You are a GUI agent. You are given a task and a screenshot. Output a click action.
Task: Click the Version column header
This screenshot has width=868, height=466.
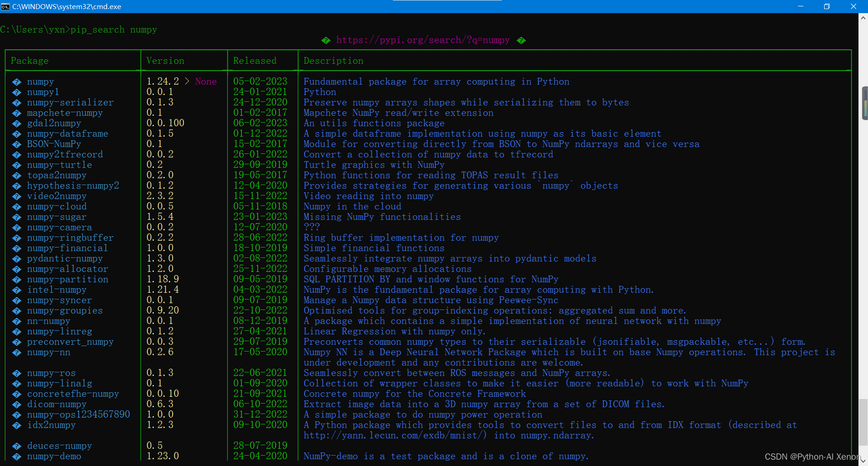pos(165,61)
